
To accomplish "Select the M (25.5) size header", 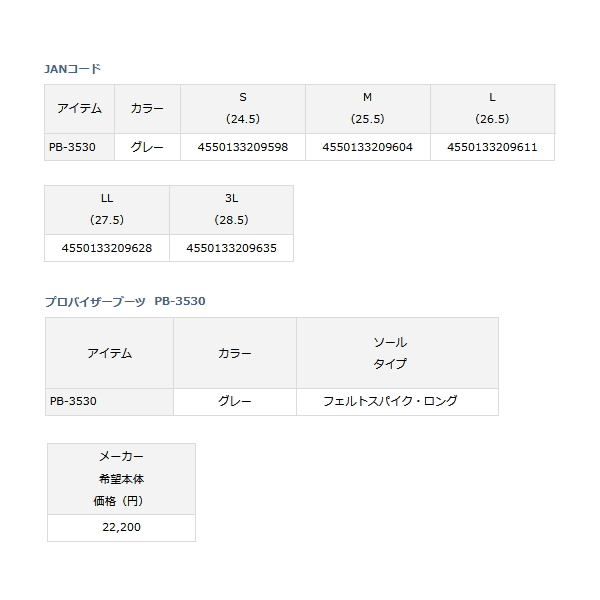I will [x=368, y=109].
